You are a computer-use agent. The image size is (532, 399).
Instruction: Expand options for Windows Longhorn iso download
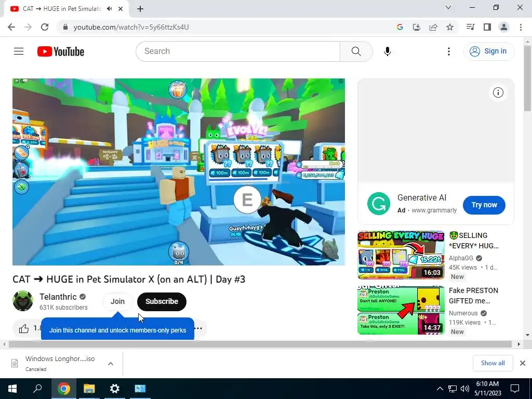click(x=111, y=363)
